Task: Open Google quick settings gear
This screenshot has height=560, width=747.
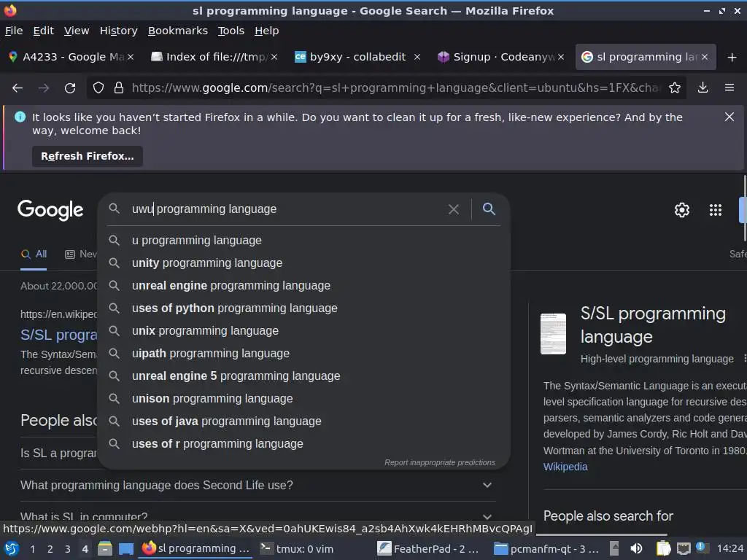Action: 682,210
